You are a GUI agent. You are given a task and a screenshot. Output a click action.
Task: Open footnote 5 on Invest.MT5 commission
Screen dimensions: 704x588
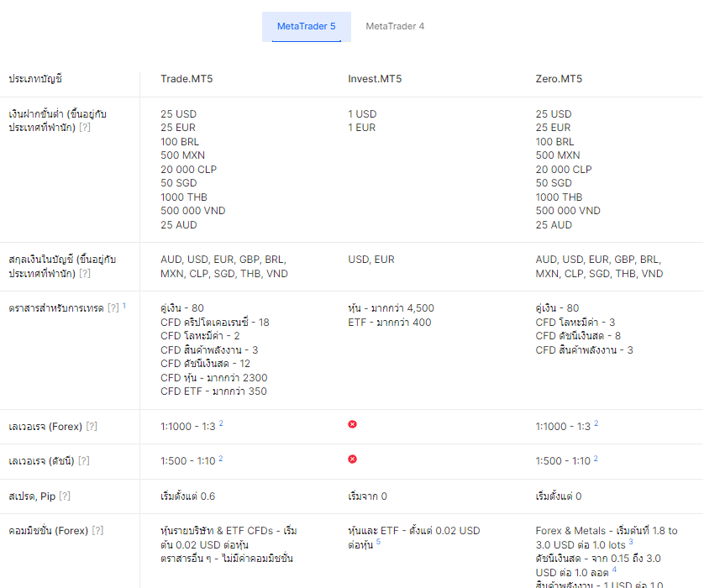[379, 542]
